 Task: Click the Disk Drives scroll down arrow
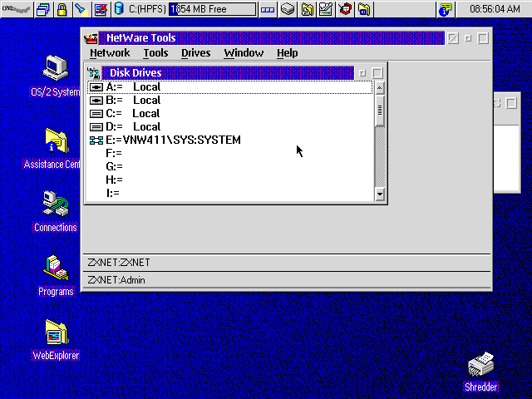[x=380, y=194]
